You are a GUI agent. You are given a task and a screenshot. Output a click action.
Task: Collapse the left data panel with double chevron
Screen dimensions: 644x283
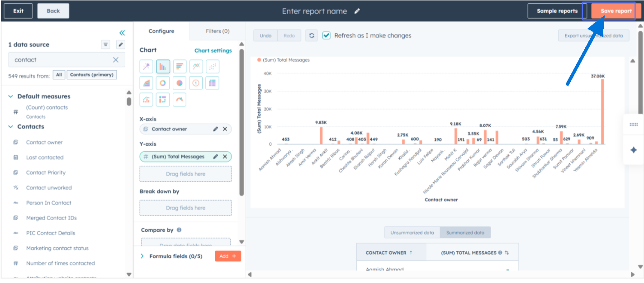pyautogui.click(x=122, y=33)
